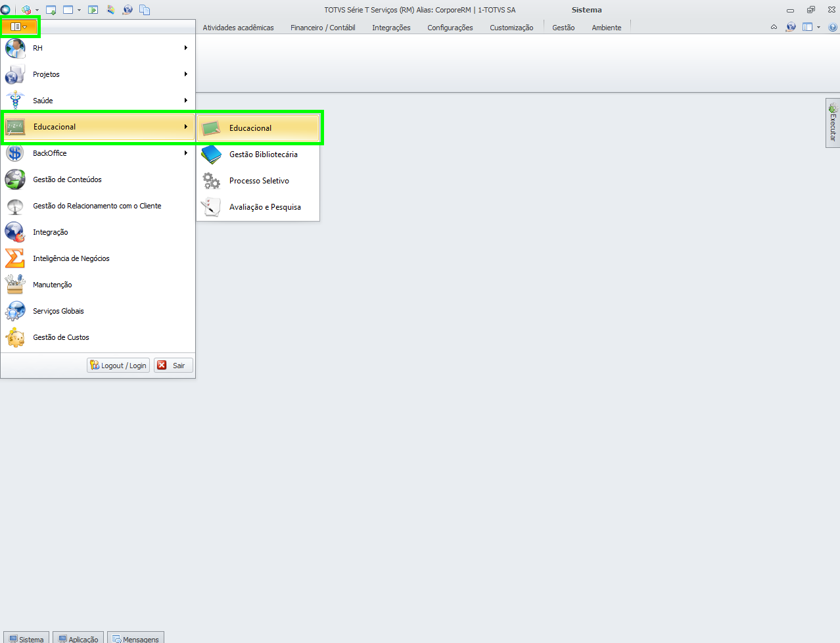The height and width of the screenshot is (643, 840).
Task: Click the panel layout icon at ribbon right
Action: pyautogui.click(x=807, y=27)
